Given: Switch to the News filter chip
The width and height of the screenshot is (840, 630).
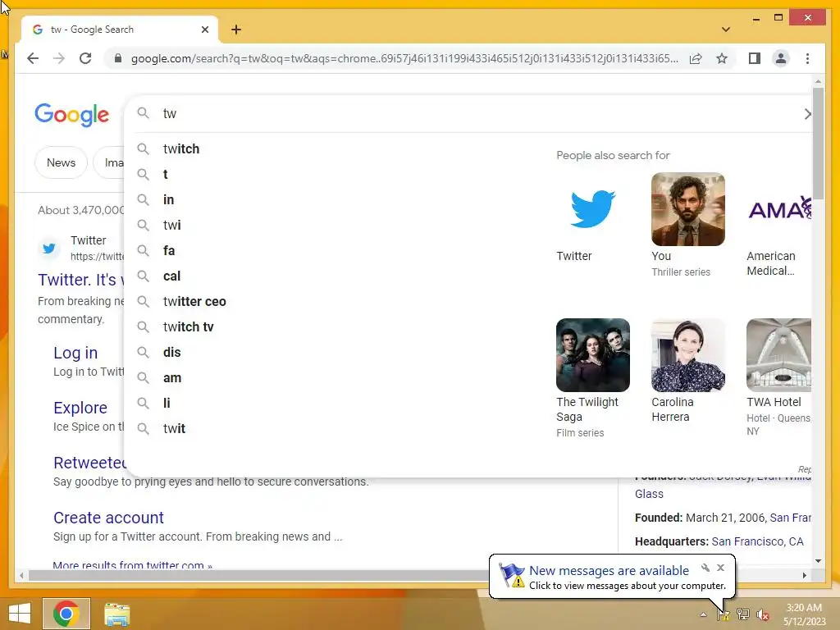Looking at the screenshot, I should pos(61,162).
